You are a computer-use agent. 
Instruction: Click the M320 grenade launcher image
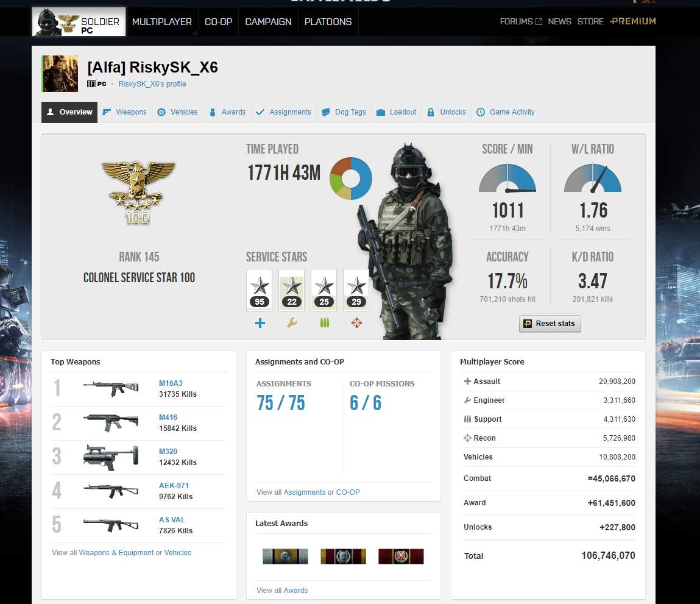pyautogui.click(x=111, y=458)
